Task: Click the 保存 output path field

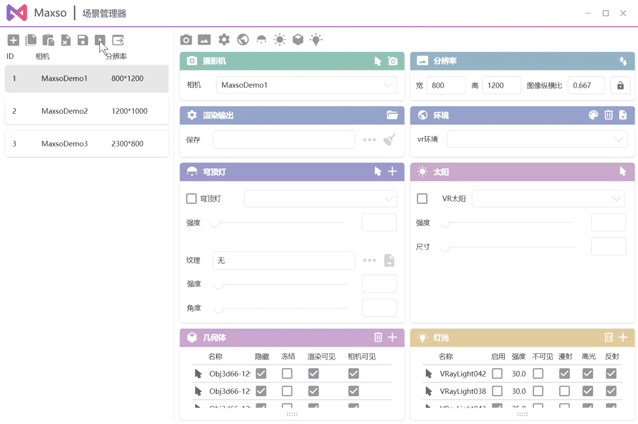Action: (284, 140)
